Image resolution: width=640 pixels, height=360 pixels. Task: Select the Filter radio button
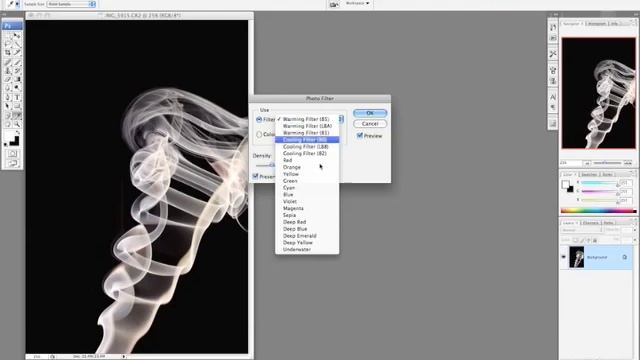[x=259, y=120]
